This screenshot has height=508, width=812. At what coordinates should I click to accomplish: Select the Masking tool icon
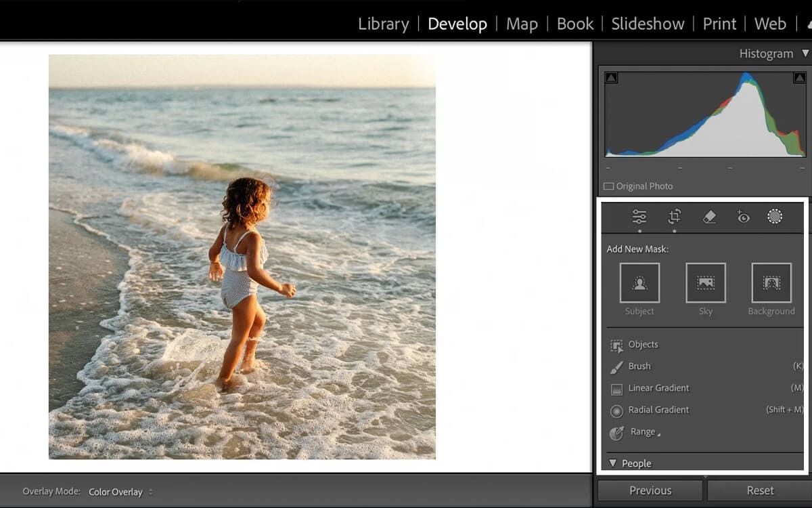(775, 217)
